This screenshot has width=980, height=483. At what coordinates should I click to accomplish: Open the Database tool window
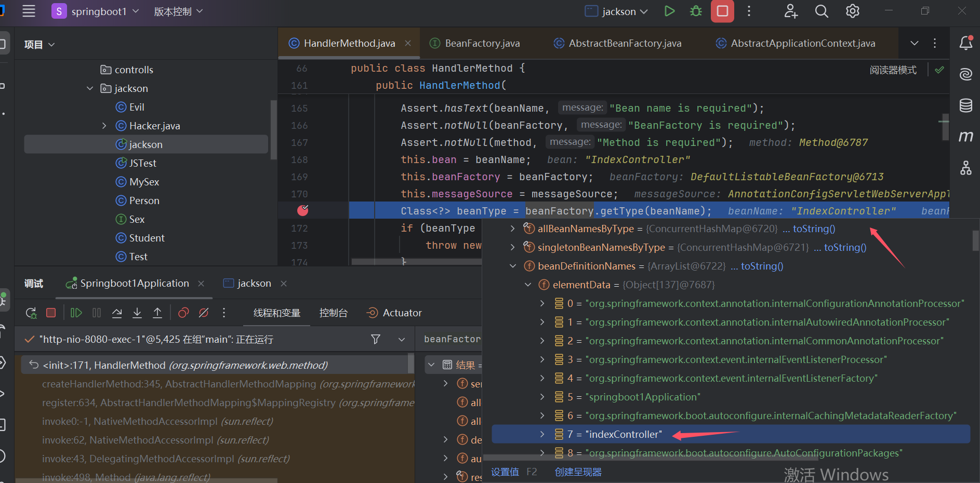click(x=966, y=105)
